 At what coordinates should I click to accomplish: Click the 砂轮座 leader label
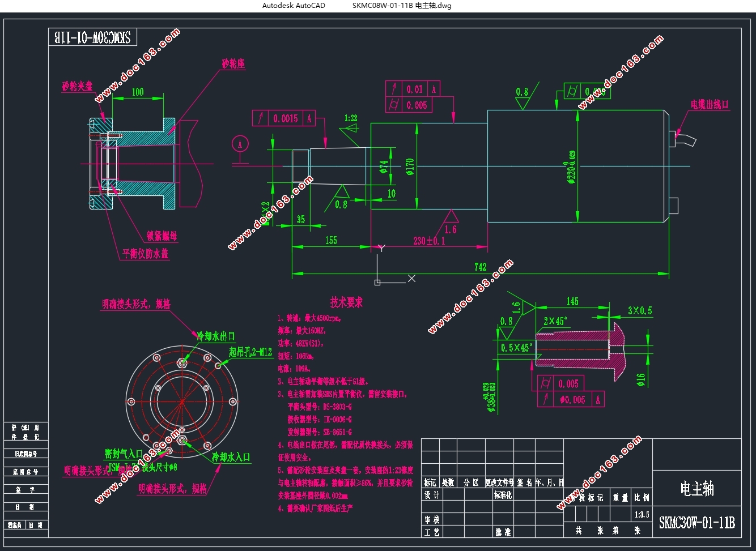coord(233,64)
